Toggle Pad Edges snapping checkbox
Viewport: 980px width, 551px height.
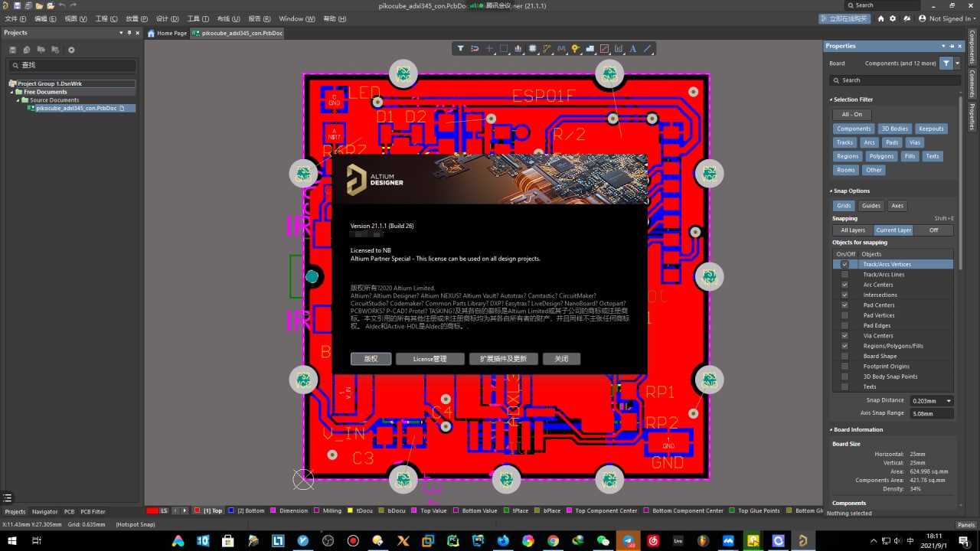844,325
